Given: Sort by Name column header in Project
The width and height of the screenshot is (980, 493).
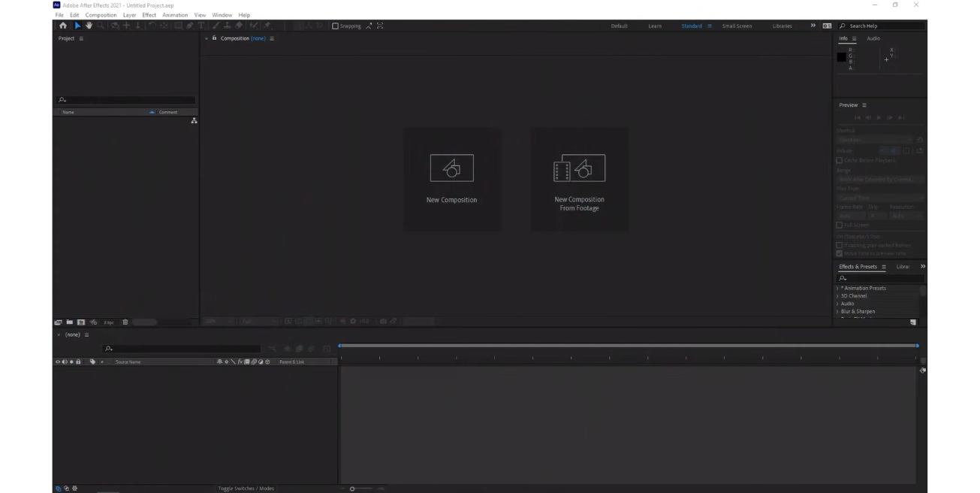Looking at the screenshot, I should [68, 112].
